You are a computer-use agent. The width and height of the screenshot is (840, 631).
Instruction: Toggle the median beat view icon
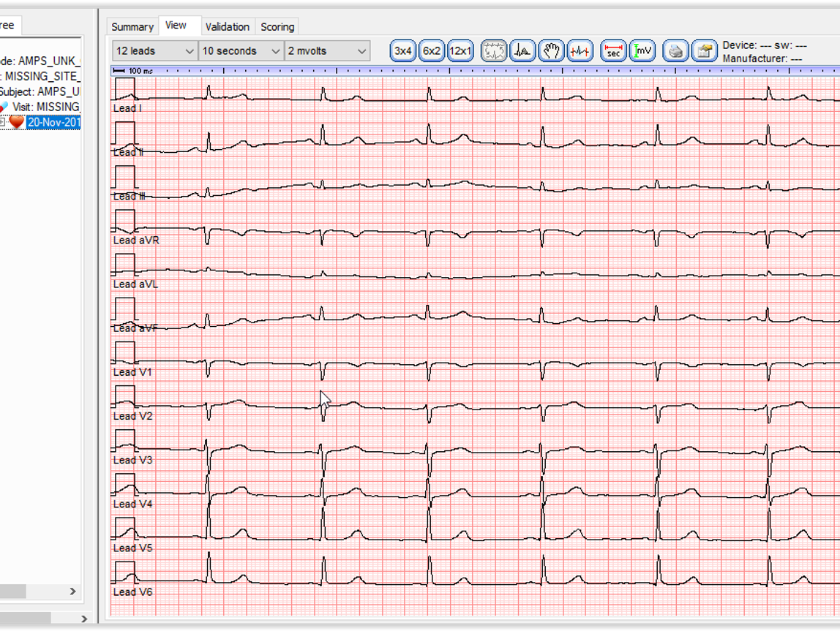coord(522,51)
